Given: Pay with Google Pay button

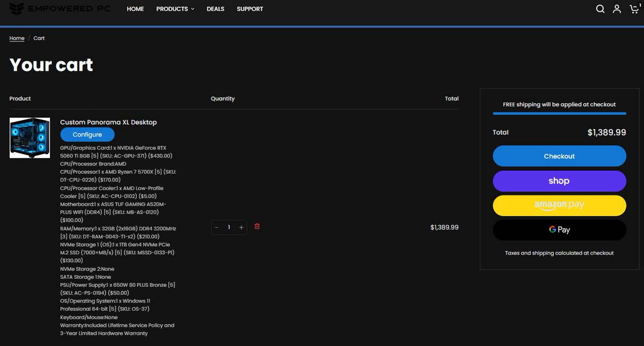Looking at the screenshot, I should tap(559, 229).
